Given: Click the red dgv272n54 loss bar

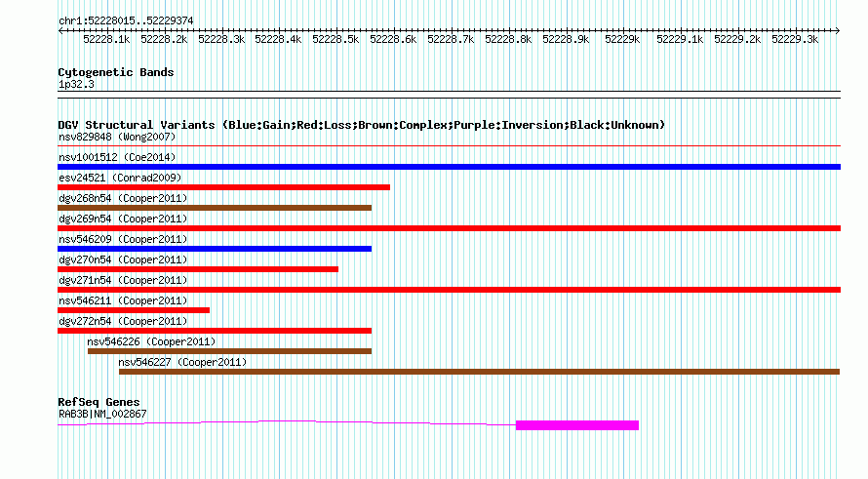Looking at the screenshot, I should pos(215,331).
